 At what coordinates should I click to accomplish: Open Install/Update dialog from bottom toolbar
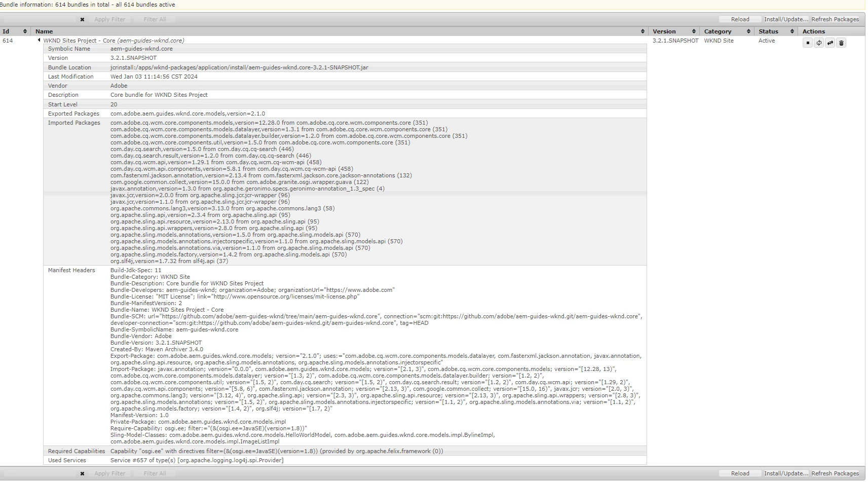coord(786,473)
